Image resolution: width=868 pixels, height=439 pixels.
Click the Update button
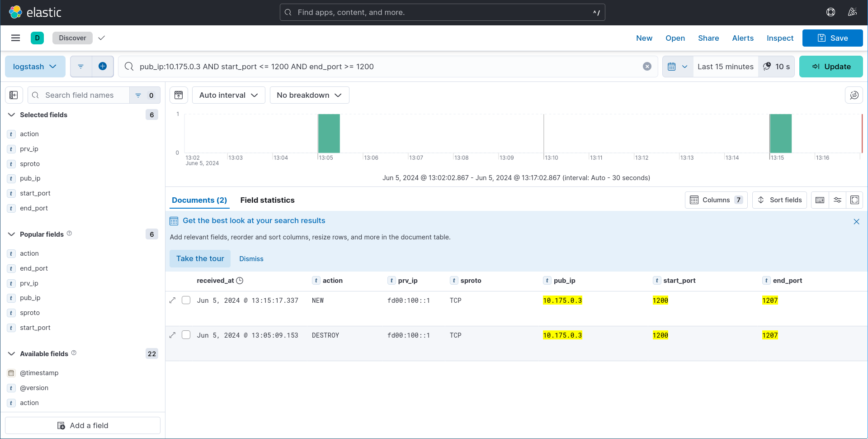831,67
